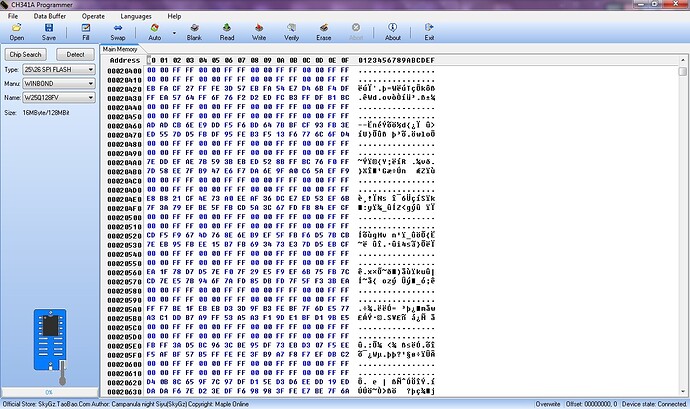Click the Verify toolbar icon

[291, 30]
